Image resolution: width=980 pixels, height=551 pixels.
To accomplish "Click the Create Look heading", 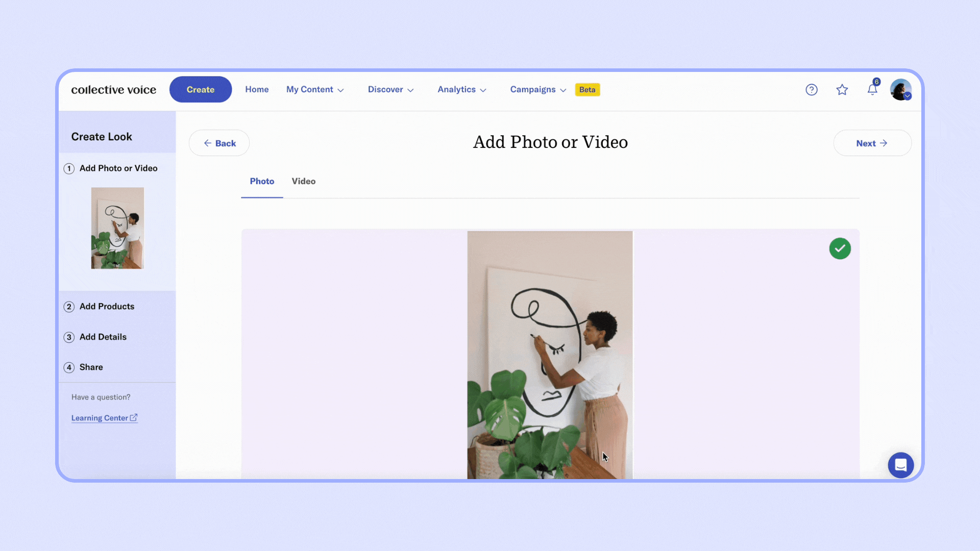I will [102, 137].
